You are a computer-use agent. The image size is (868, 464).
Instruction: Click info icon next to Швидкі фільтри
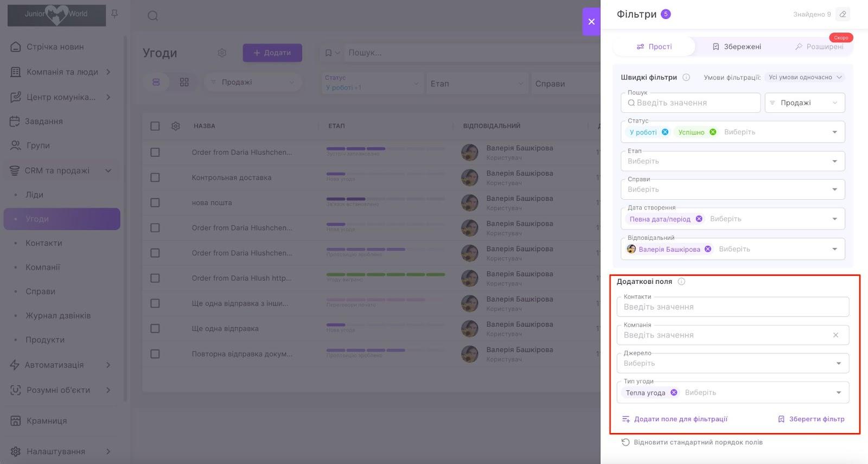coord(686,77)
